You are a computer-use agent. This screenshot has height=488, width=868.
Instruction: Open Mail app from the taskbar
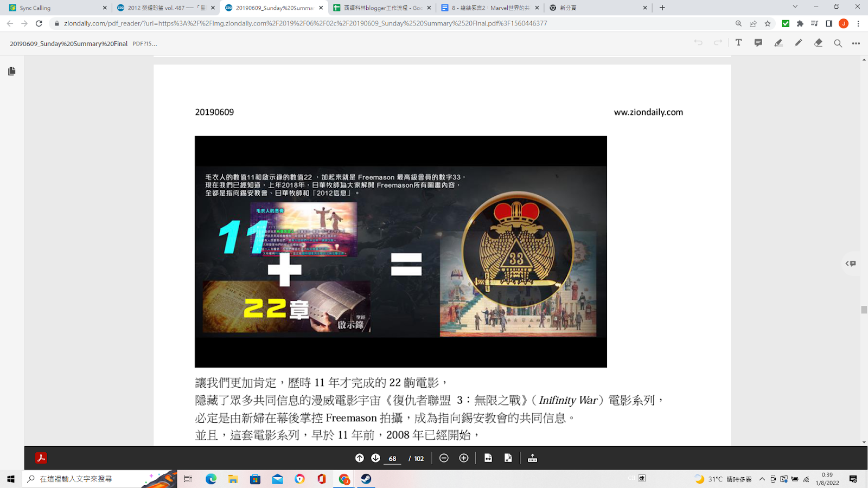pyautogui.click(x=277, y=479)
